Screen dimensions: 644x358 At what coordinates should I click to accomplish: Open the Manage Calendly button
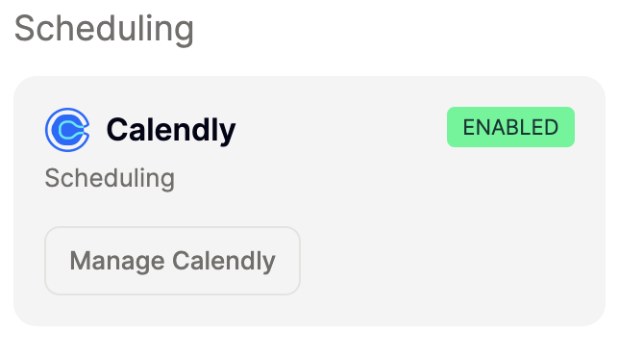coord(172,261)
